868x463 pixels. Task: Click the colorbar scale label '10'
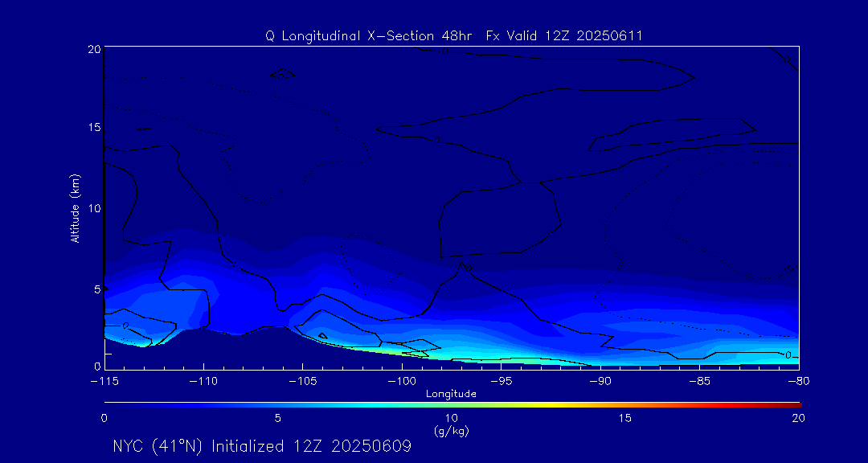(451, 419)
